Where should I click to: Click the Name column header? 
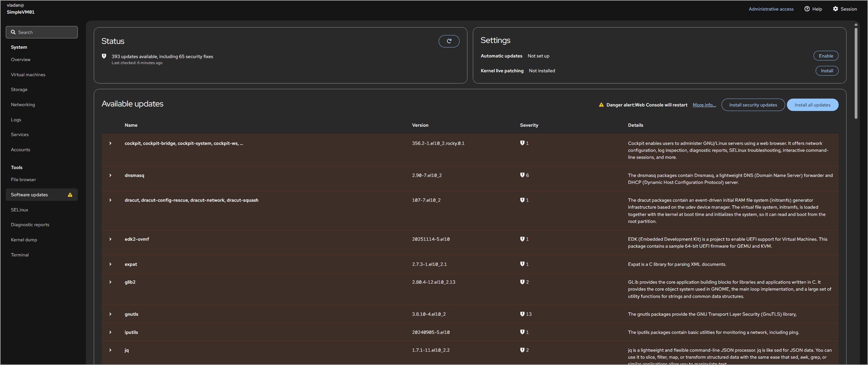click(131, 125)
